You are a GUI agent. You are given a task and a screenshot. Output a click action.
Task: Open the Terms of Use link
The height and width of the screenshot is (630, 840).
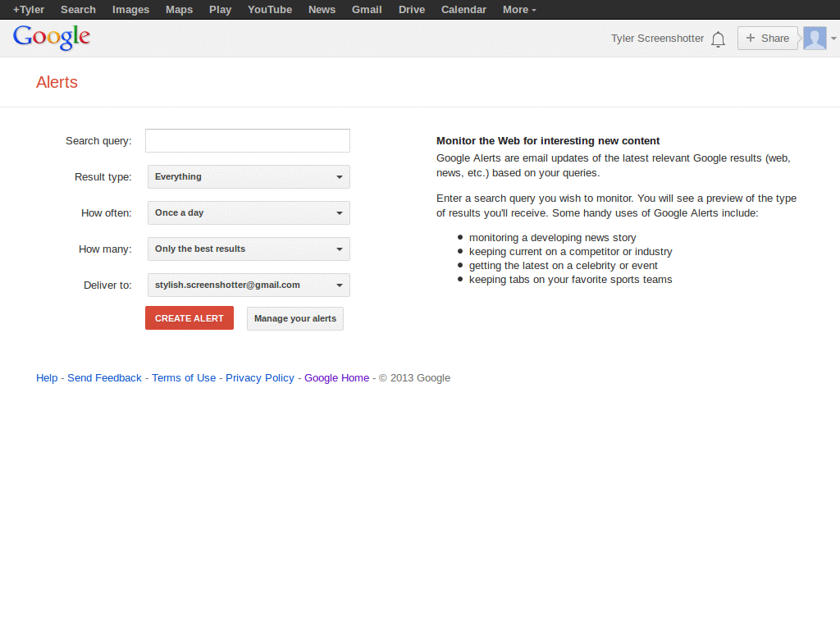[184, 378]
